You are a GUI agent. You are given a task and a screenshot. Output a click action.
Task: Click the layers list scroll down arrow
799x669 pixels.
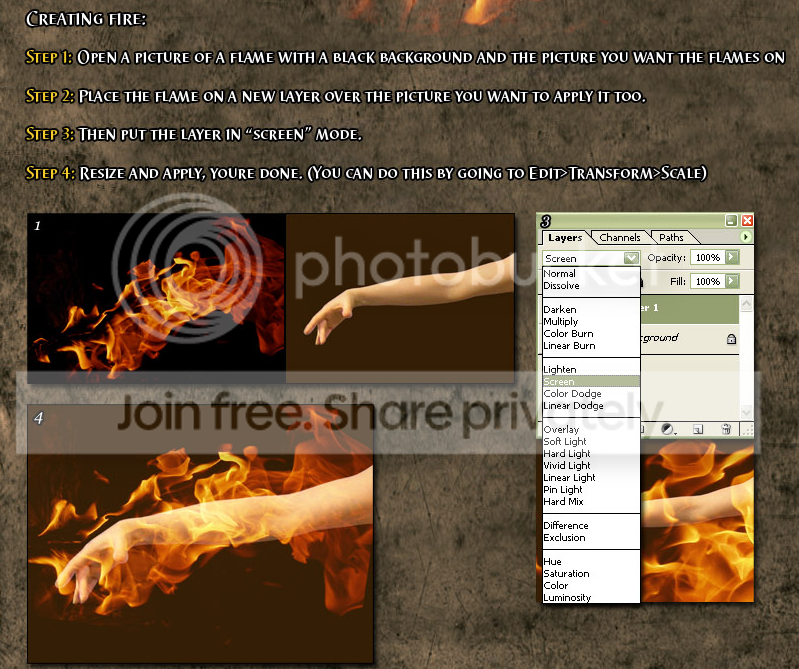[x=746, y=412]
